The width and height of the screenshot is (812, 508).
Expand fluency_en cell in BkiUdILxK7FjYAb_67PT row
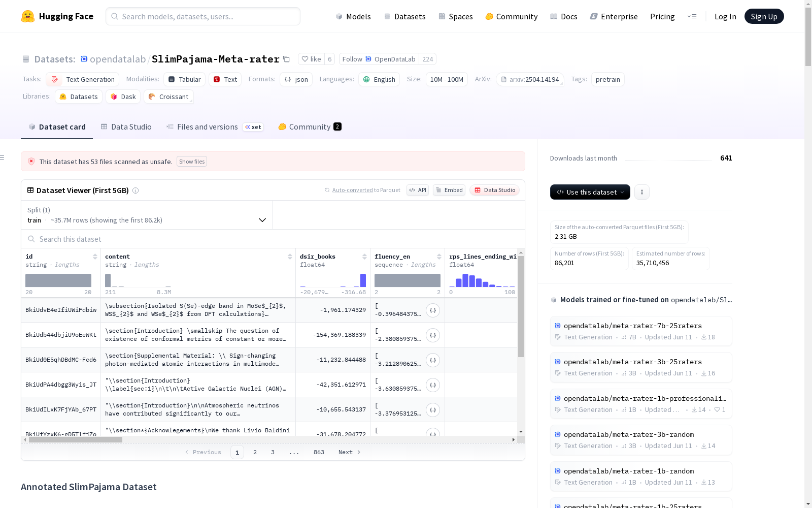click(433, 410)
